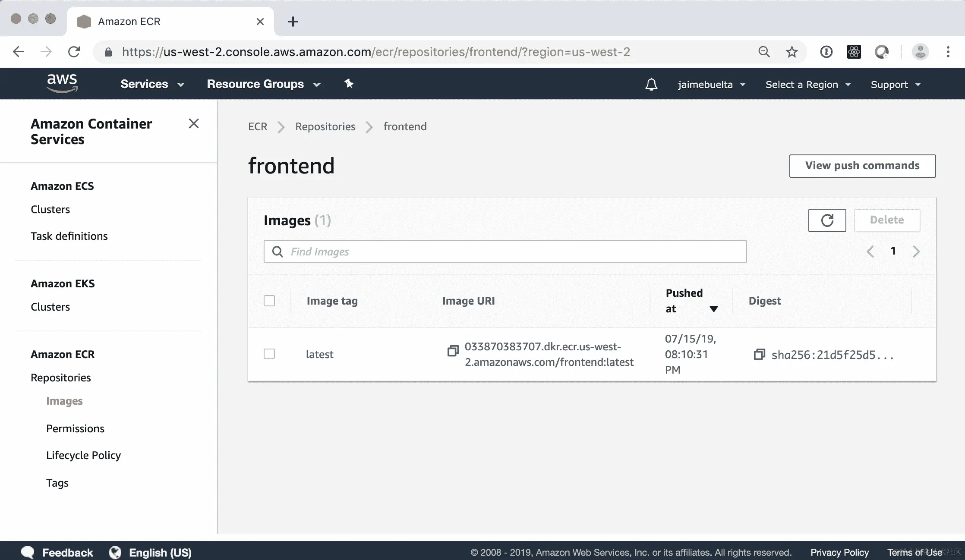Click the refresh images list icon button
The width and height of the screenshot is (965, 560).
click(827, 220)
